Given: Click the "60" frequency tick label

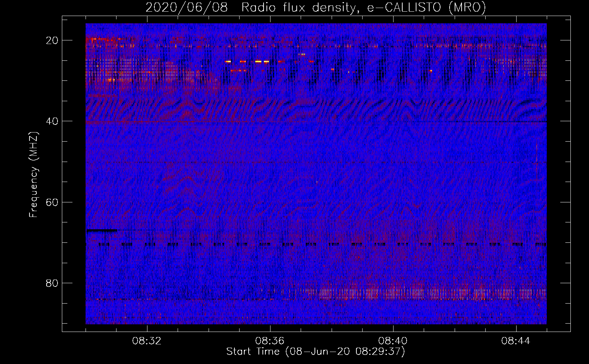Looking at the screenshot, I should (x=52, y=202).
